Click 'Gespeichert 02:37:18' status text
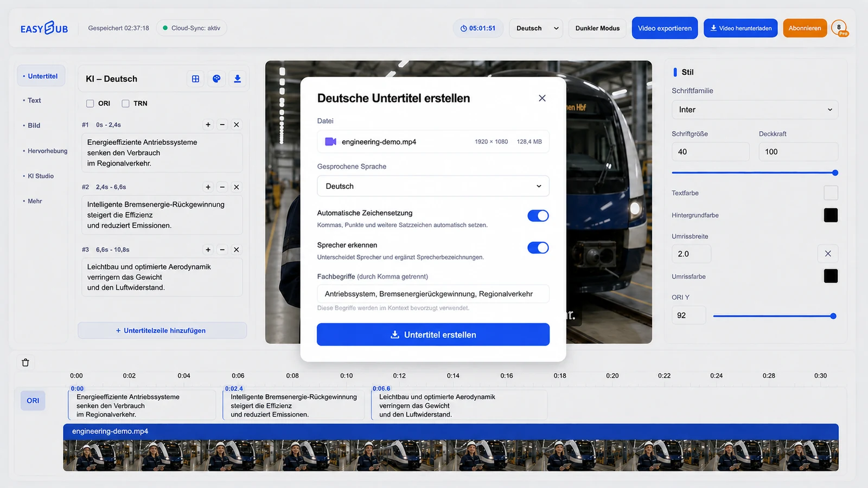Image resolution: width=868 pixels, height=488 pixels. coord(118,28)
